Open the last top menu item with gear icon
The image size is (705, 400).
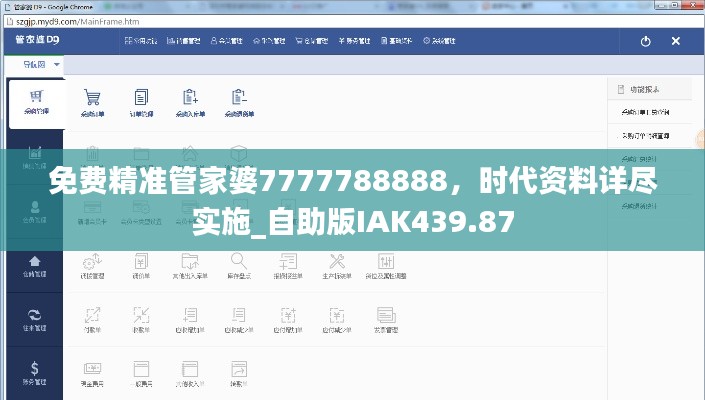[x=440, y=41]
